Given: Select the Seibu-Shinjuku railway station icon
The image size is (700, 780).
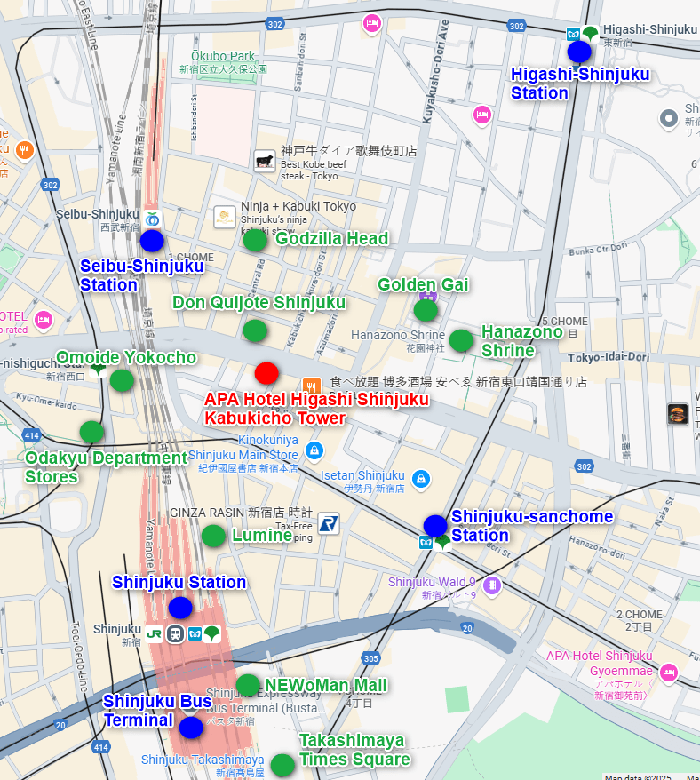Looking at the screenshot, I should tap(152, 219).
